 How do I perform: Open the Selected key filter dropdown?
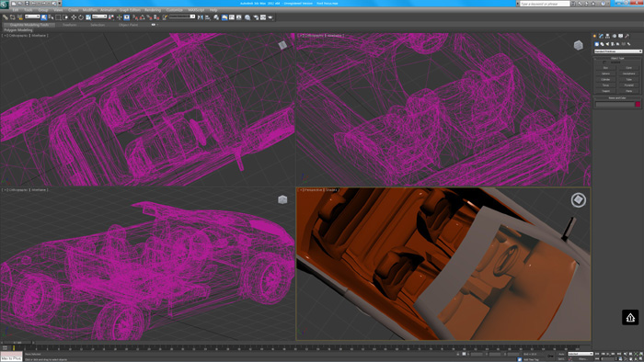coord(580,354)
